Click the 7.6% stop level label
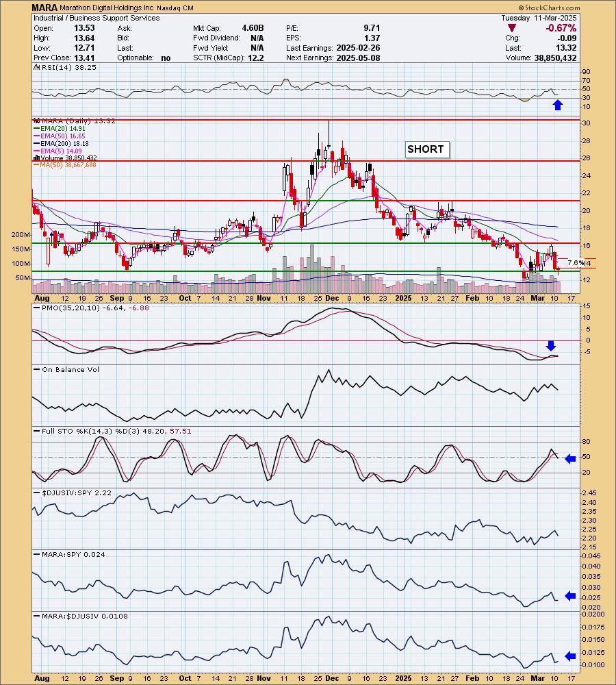This screenshot has height=685, width=616. 576,263
